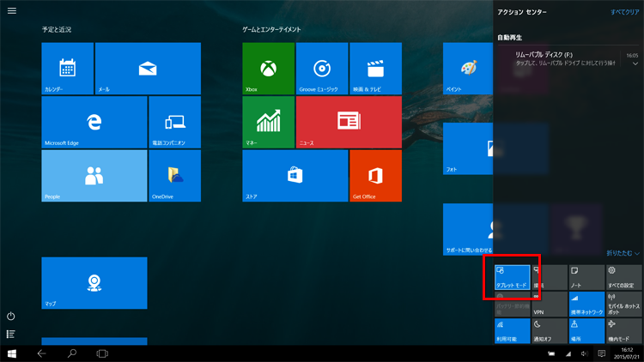Screen dimensions: 644x362
Task: Click the power icon in Start
Action: pos(11,317)
